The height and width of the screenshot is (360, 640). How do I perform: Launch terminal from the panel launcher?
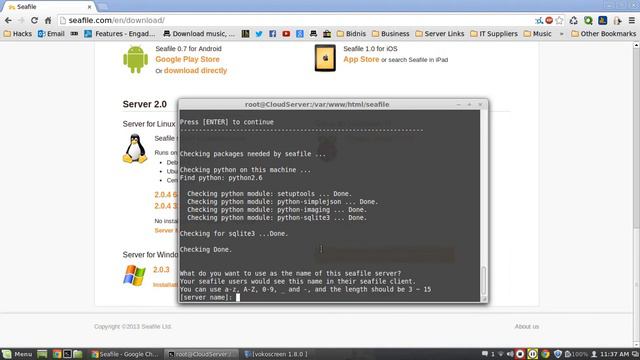[67, 354]
